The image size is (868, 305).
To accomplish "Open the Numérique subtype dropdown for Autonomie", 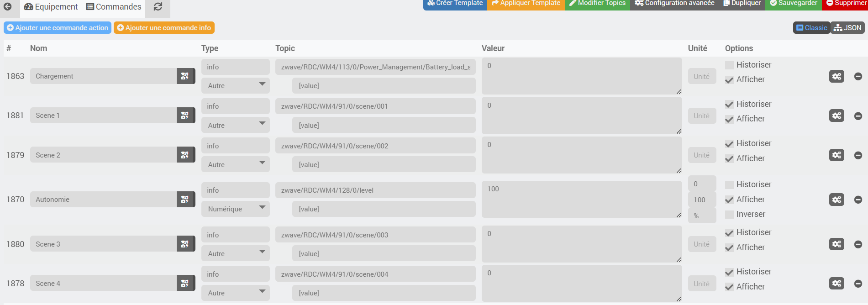I will 236,209.
